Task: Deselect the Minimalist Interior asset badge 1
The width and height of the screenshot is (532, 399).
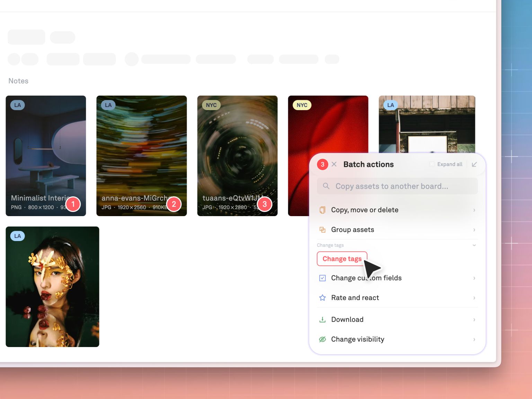Action: coord(73,204)
